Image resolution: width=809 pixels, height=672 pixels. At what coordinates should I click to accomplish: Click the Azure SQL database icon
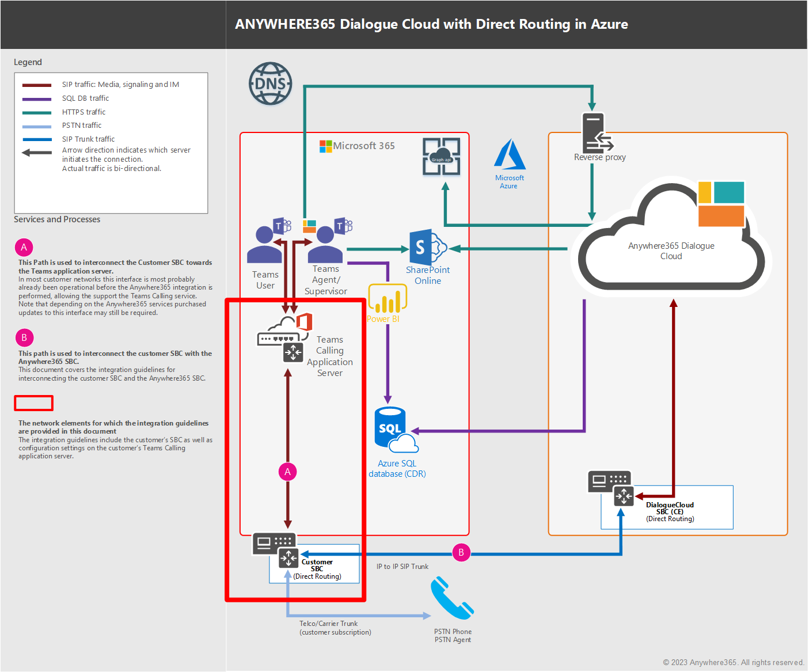pyautogui.click(x=396, y=430)
